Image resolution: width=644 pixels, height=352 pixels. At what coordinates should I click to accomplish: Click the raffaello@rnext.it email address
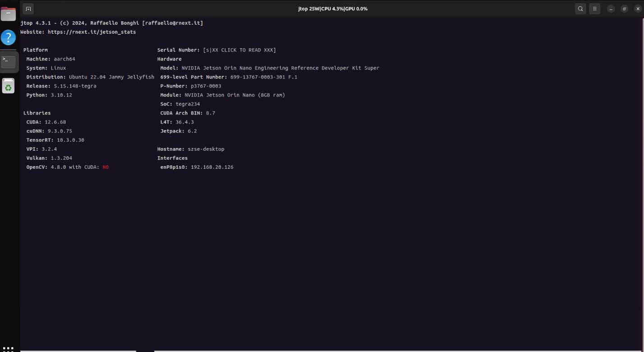(173, 23)
